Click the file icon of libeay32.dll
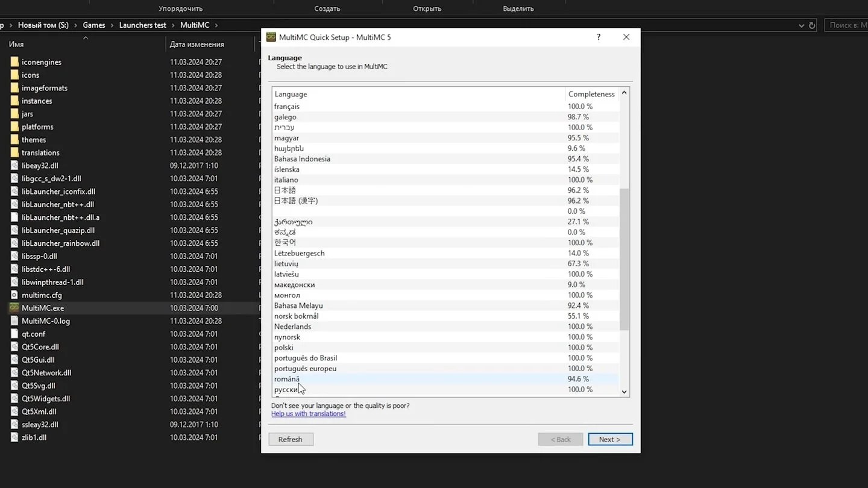The image size is (868, 488). [14, 166]
